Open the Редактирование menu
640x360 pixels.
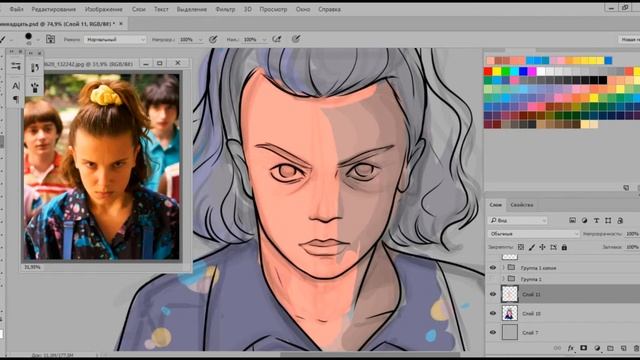click(53, 9)
